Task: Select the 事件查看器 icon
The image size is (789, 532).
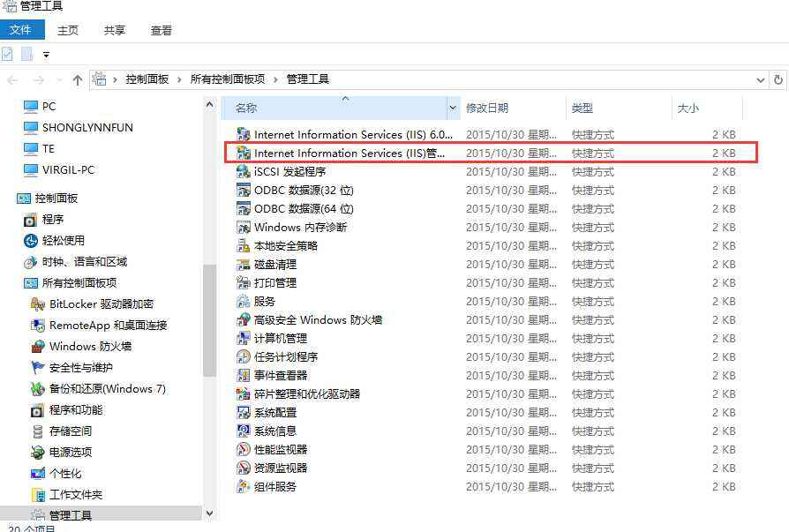Action: [244, 376]
